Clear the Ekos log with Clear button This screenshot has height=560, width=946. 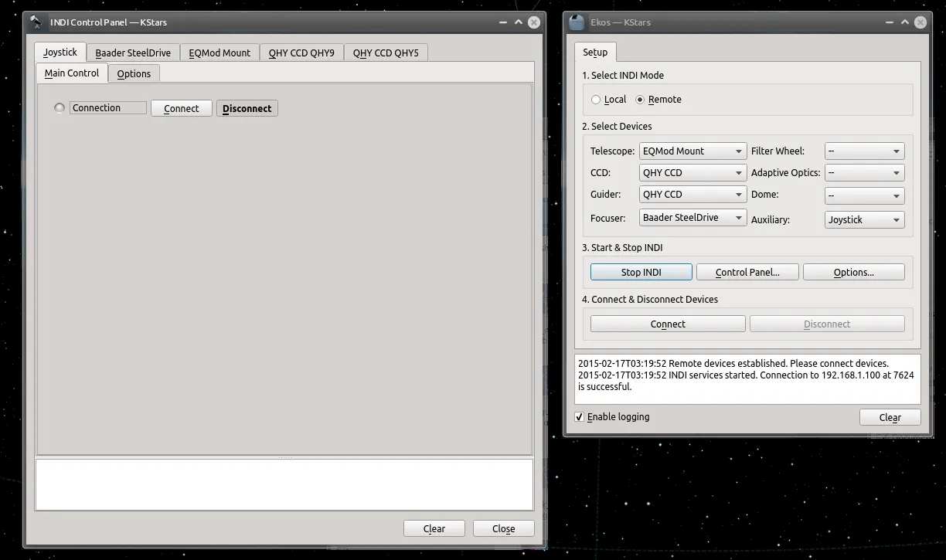click(890, 417)
